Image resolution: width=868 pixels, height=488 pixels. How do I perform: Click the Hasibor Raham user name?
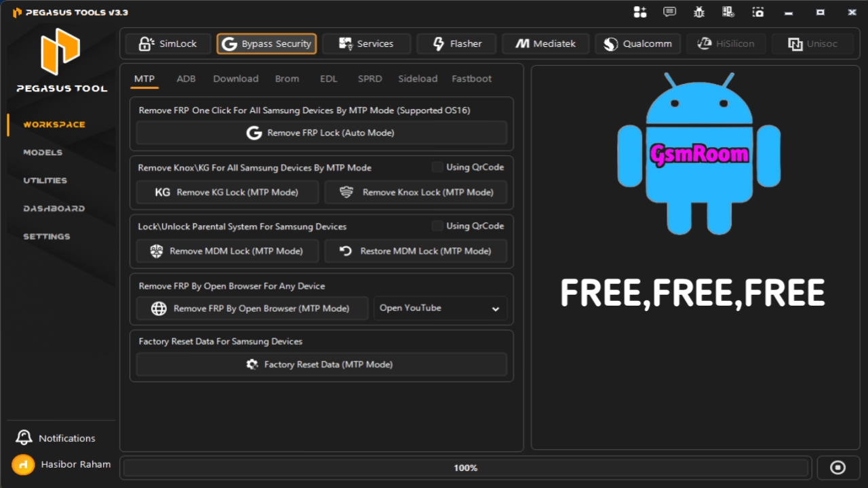pos(76,465)
